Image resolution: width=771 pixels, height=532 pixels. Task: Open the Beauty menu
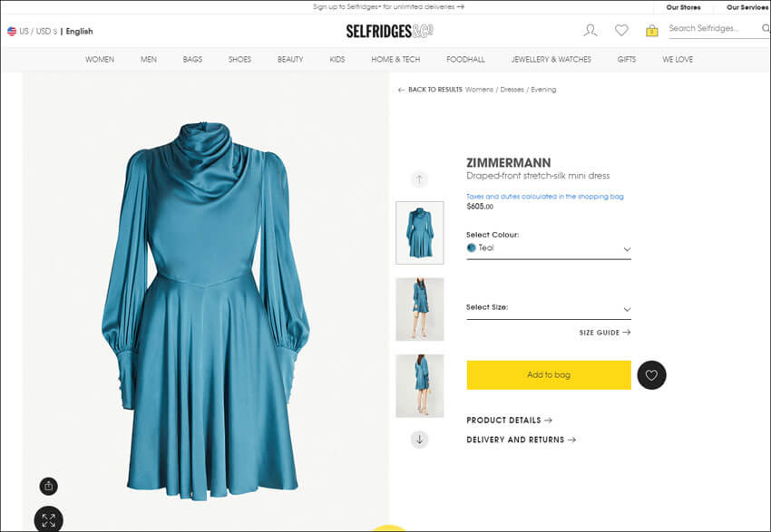coord(290,60)
